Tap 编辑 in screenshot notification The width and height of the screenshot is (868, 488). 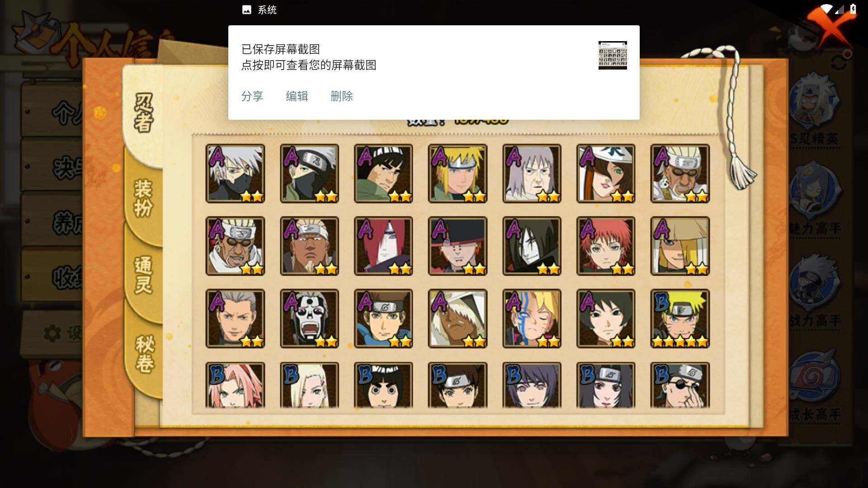(297, 96)
